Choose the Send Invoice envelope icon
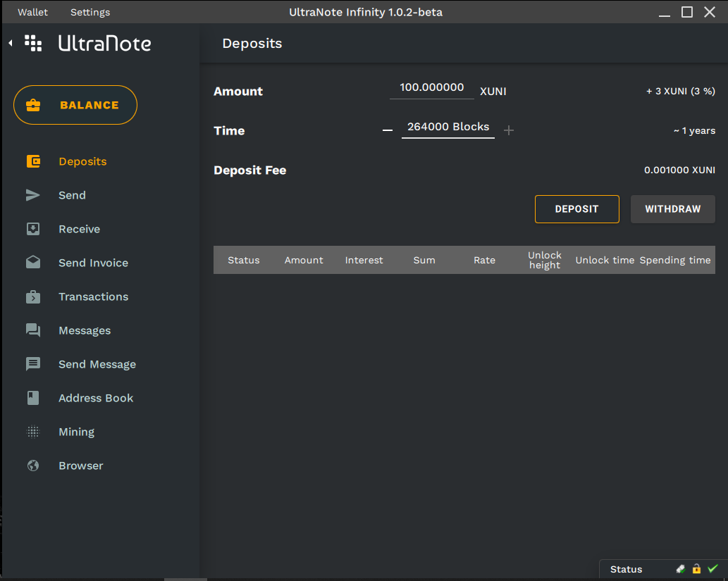The height and width of the screenshot is (581, 728). 33,262
